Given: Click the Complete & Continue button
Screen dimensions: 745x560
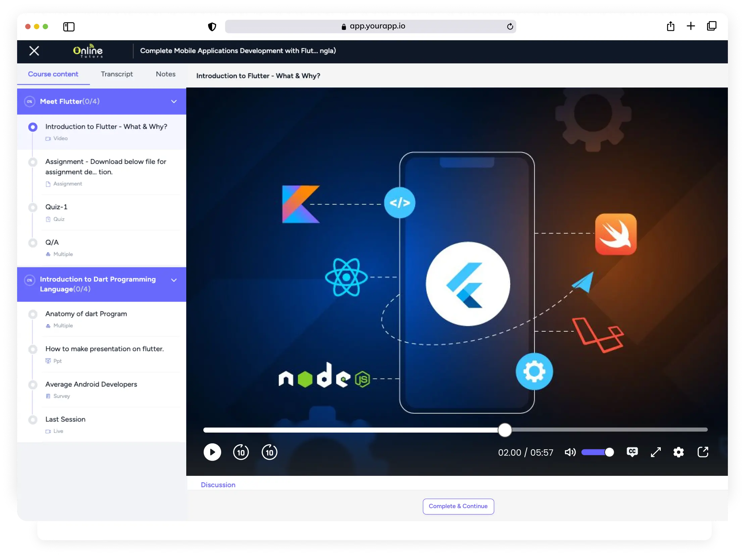Looking at the screenshot, I should pyautogui.click(x=458, y=506).
